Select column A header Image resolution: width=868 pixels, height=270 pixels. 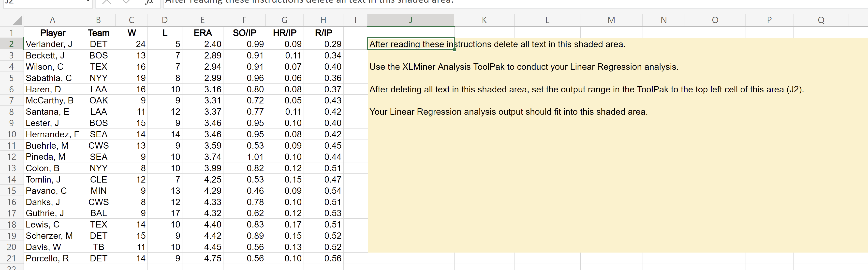pos(53,20)
